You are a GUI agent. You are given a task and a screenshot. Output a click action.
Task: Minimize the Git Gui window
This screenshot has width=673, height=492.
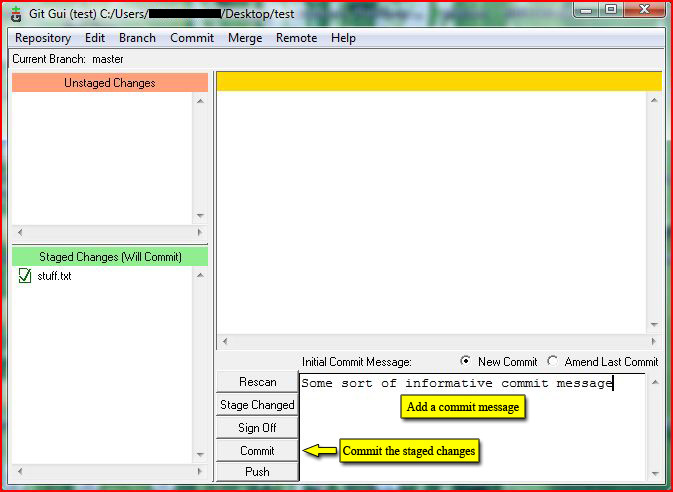(587, 10)
